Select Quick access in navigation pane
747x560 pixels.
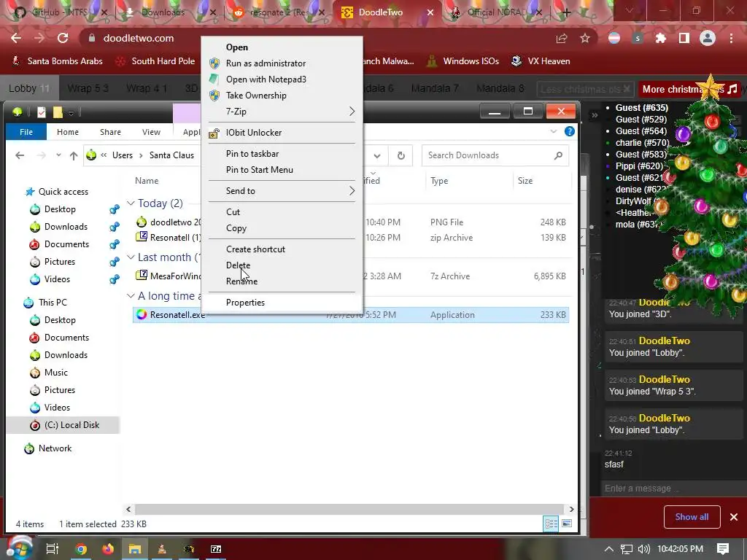pos(63,192)
